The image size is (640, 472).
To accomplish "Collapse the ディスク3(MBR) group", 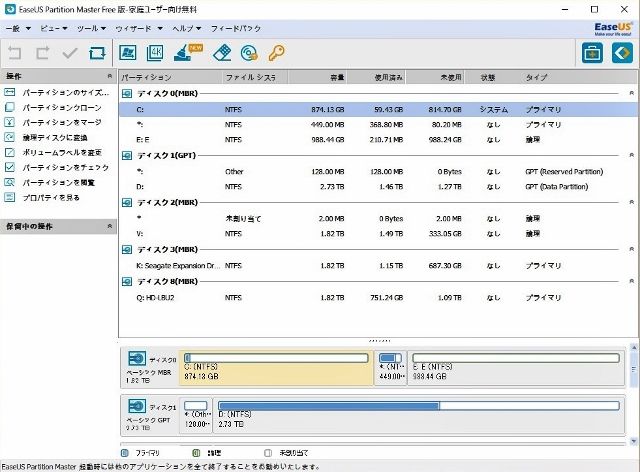I will (631, 249).
